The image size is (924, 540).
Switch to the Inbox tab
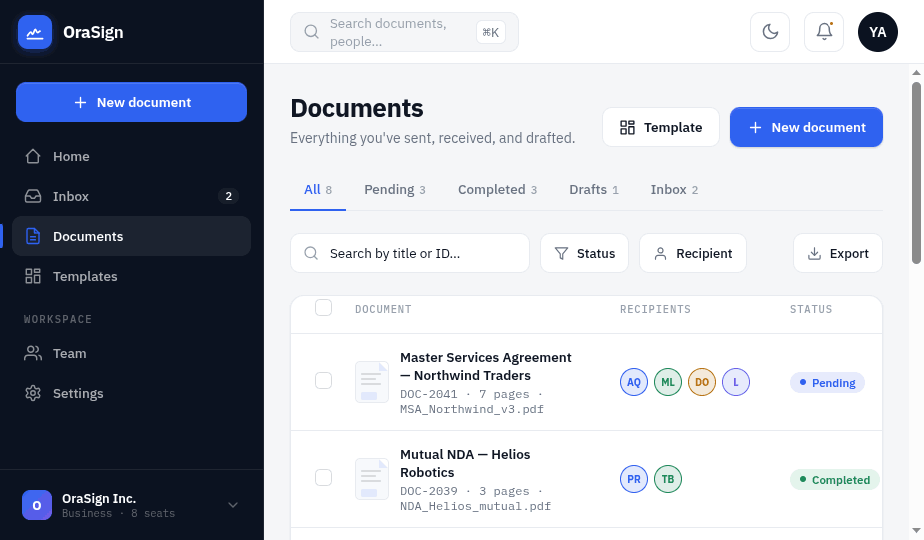click(x=674, y=190)
